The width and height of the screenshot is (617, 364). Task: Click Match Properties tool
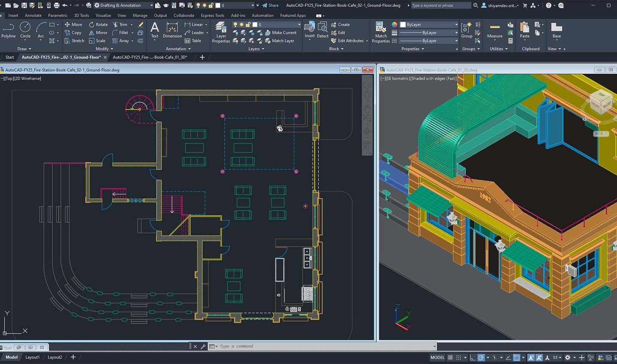click(x=380, y=33)
